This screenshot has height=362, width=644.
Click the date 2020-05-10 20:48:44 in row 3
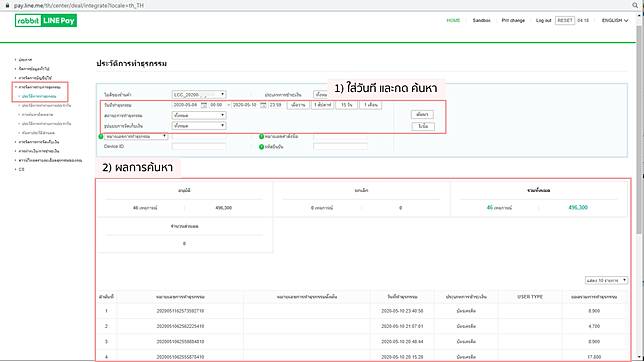(x=402, y=341)
